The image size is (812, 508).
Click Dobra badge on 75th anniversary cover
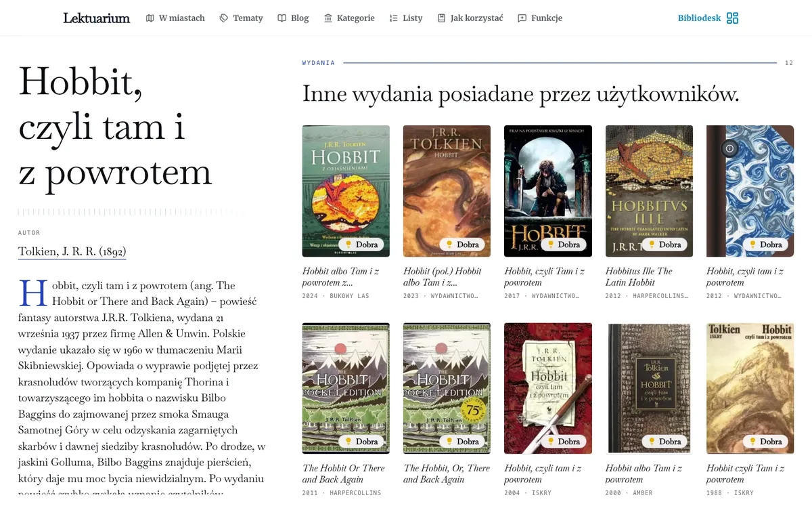click(462, 442)
